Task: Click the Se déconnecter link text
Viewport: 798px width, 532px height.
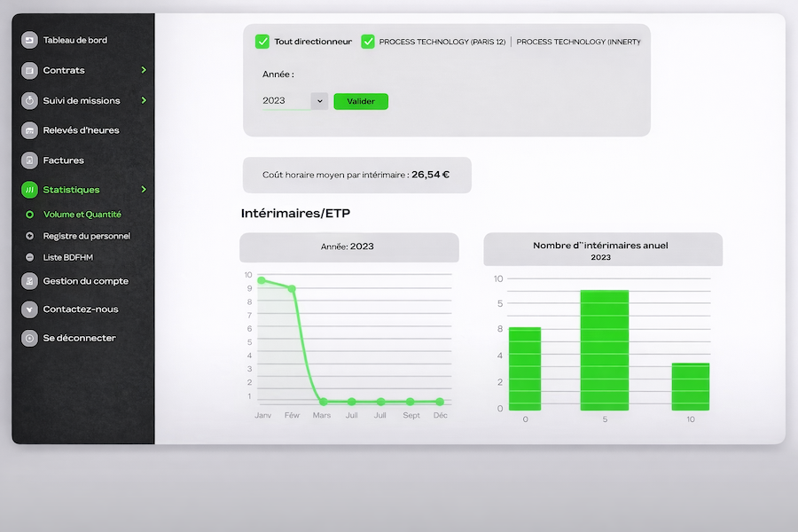Action: [79, 338]
